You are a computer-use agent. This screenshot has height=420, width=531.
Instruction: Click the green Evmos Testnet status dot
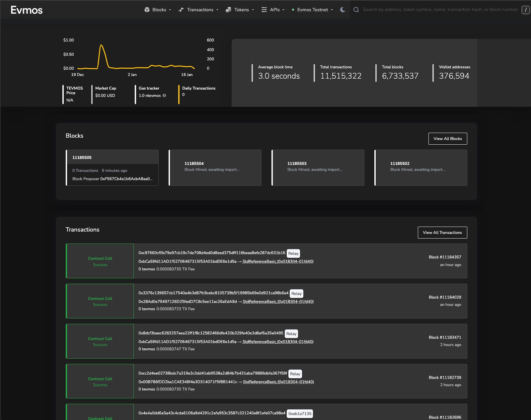tap(293, 10)
